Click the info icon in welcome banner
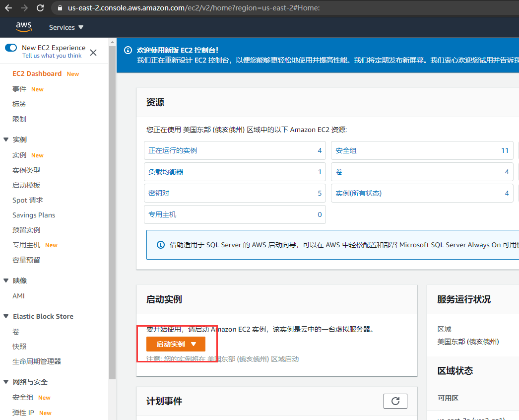The image size is (519, 420). (128, 50)
